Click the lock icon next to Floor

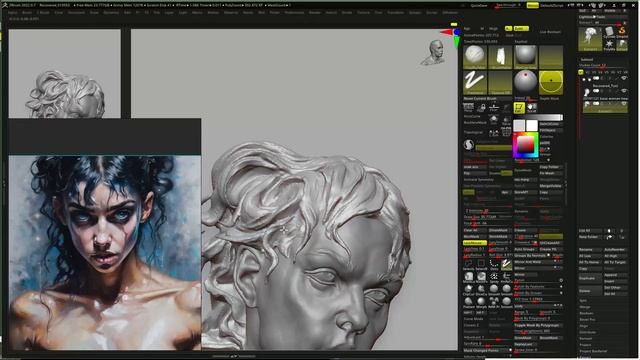pyautogui.click(x=482, y=107)
